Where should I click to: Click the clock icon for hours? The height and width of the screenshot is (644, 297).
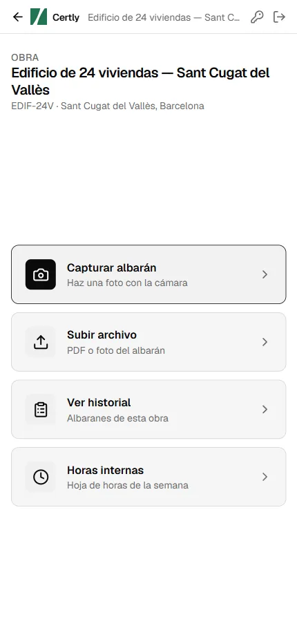(x=41, y=477)
